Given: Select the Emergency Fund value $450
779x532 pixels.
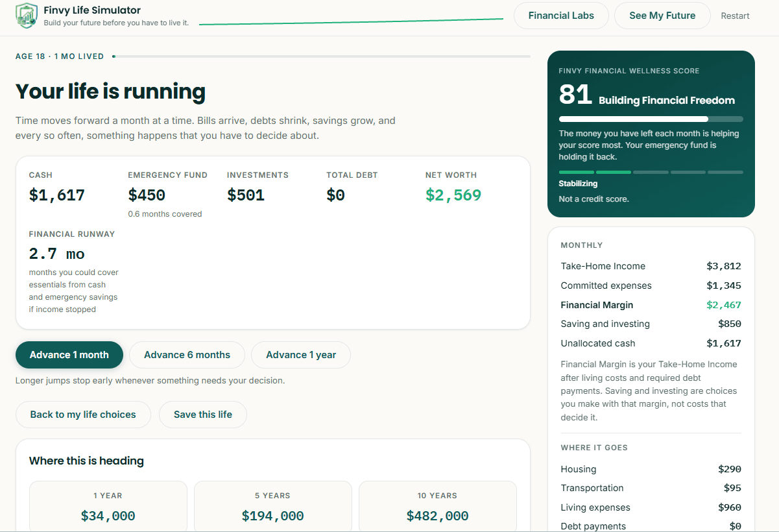Looking at the screenshot, I should pos(147,195).
